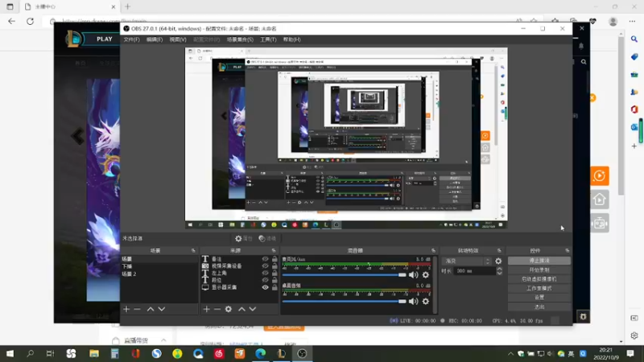Pop out the 来源 dock panel
Screen dimensions: 644x362
pyautogui.click(x=274, y=250)
